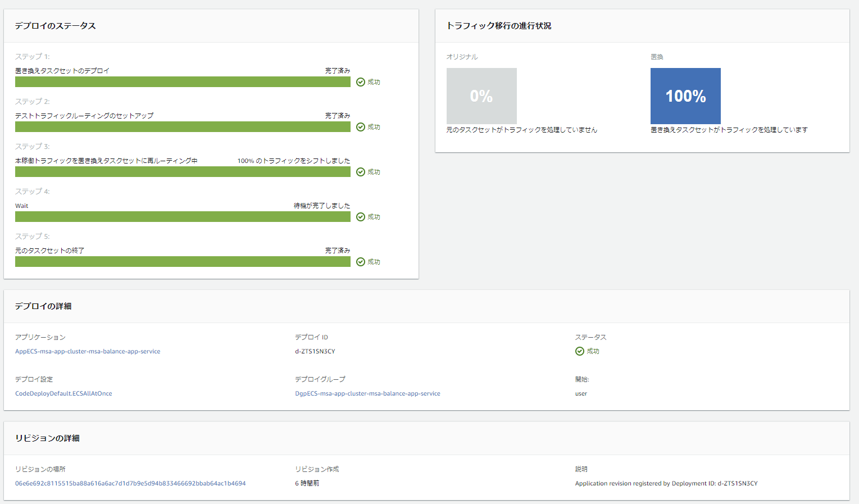Click the Step 1 success checkmark icon
Image resolution: width=859 pixels, height=504 pixels.
pyautogui.click(x=361, y=82)
